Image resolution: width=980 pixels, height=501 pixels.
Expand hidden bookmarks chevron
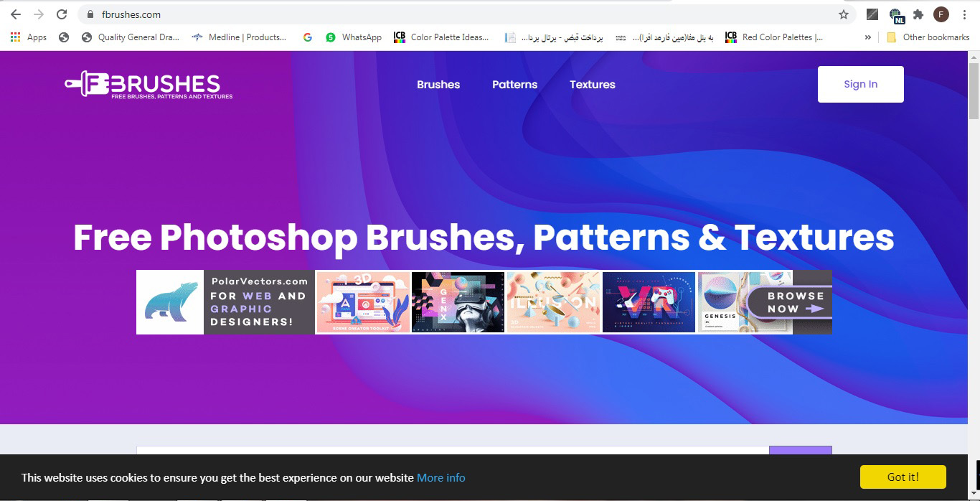pos(868,37)
